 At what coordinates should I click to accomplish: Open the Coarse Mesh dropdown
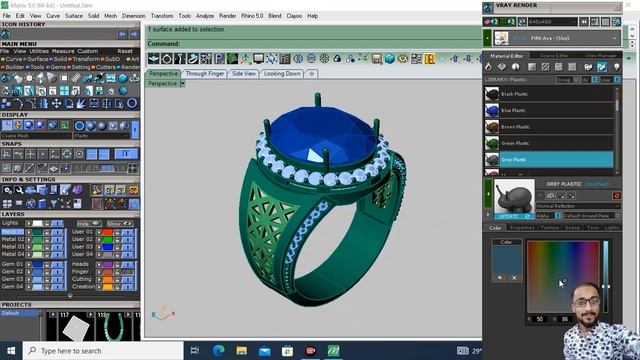[x=36, y=136]
